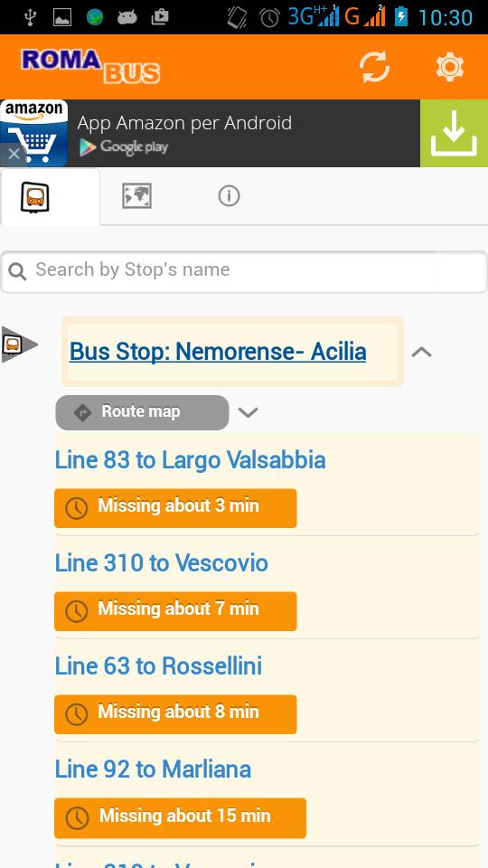488x868 pixels.
Task: Close the Amazon ad banner
Action: pyautogui.click(x=14, y=154)
